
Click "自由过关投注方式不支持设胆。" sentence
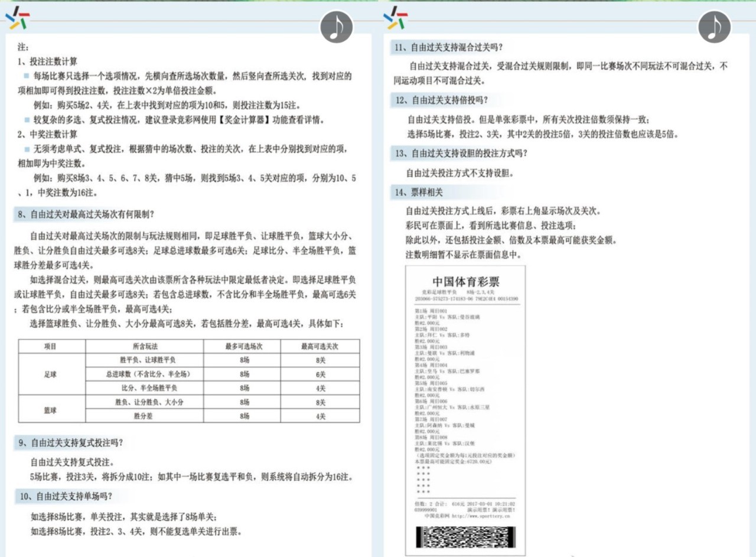pos(460,174)
